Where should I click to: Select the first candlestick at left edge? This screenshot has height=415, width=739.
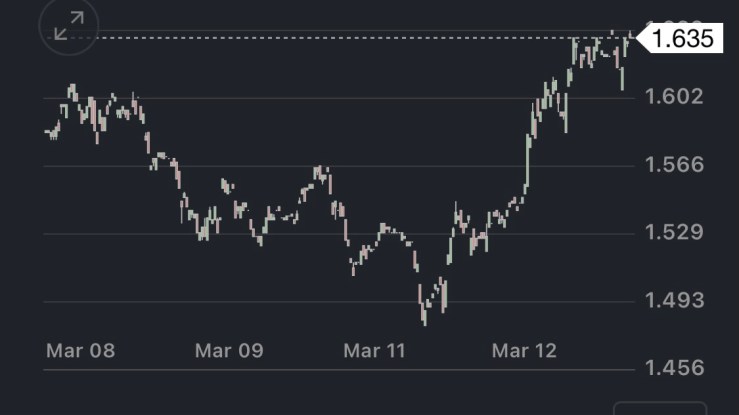(47, 131)
